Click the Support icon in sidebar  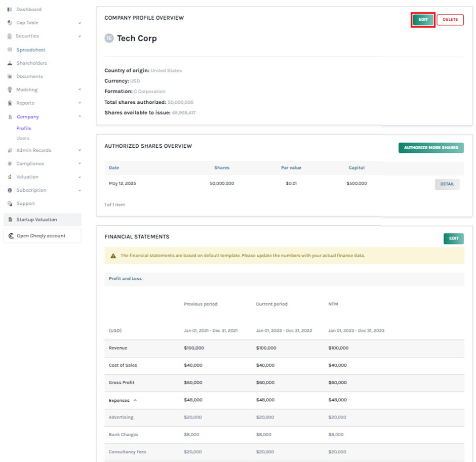point(10,203)
